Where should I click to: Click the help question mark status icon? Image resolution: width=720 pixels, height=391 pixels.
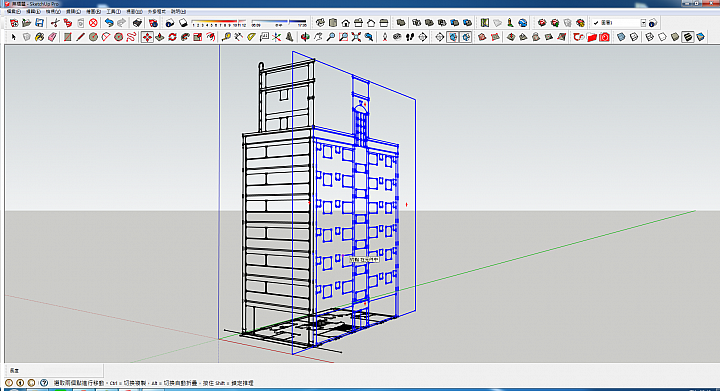[x=44, y=383]
